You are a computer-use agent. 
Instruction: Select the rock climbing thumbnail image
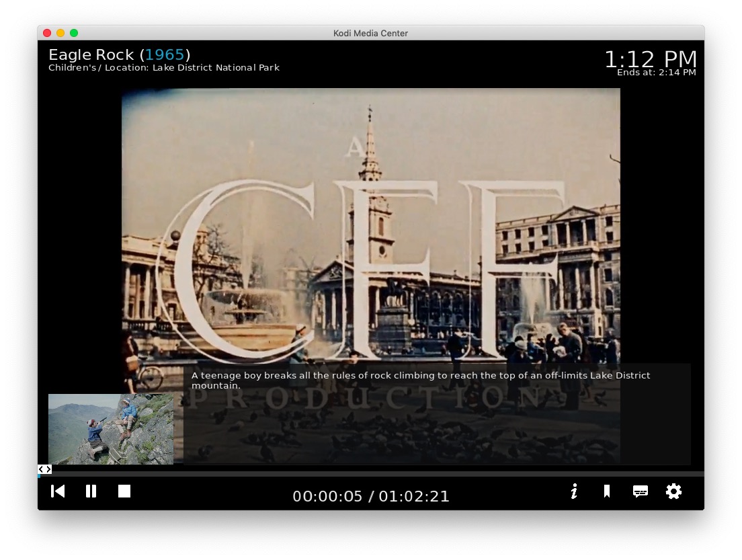pos(111,429)
